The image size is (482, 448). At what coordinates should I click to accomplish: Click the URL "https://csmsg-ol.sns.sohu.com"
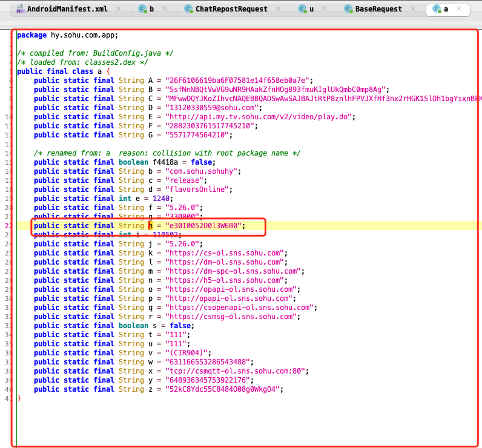(x=231, y=317)
